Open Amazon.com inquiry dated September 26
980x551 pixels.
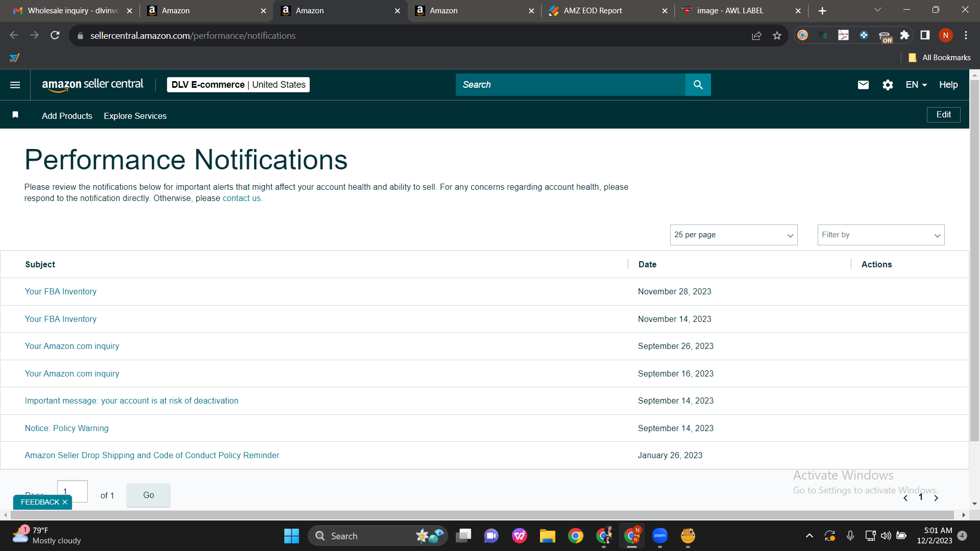coord(72,346)
